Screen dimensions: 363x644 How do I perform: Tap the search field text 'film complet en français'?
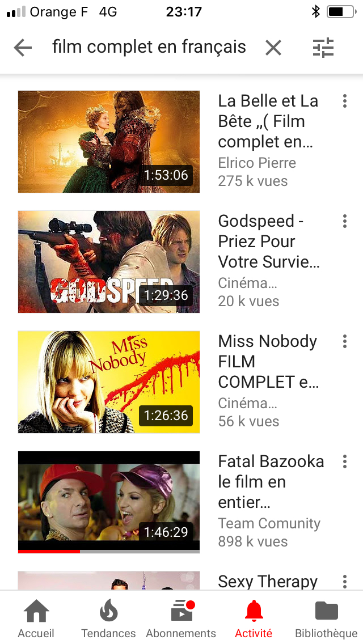149,47
